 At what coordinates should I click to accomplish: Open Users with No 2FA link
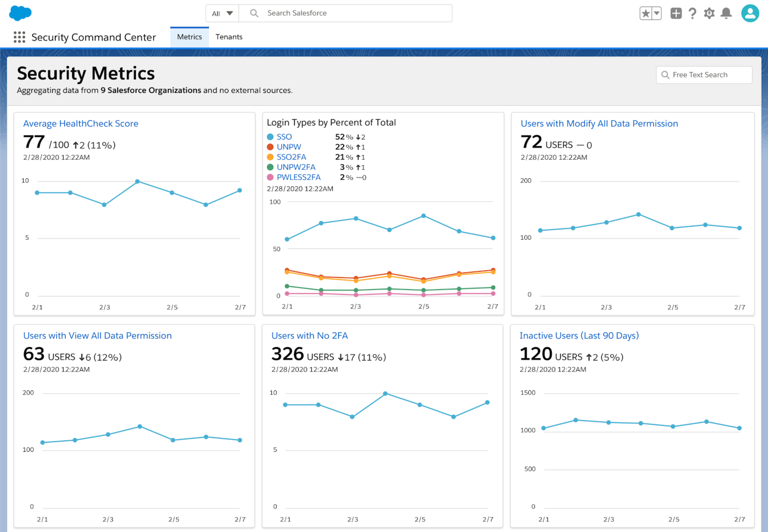pyautogui.click(x=309, y=335)
